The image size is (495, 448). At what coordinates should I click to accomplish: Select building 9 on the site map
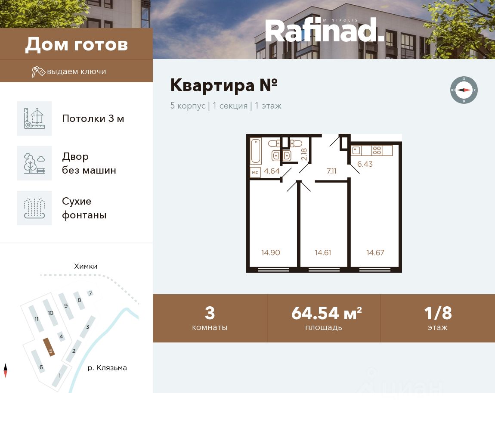tap(66, 306)
